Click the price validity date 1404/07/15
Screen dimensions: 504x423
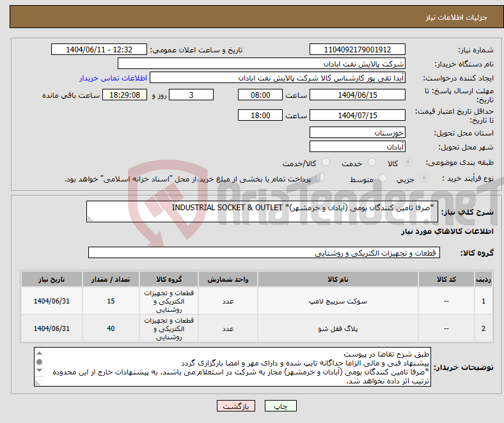[358, 115]
